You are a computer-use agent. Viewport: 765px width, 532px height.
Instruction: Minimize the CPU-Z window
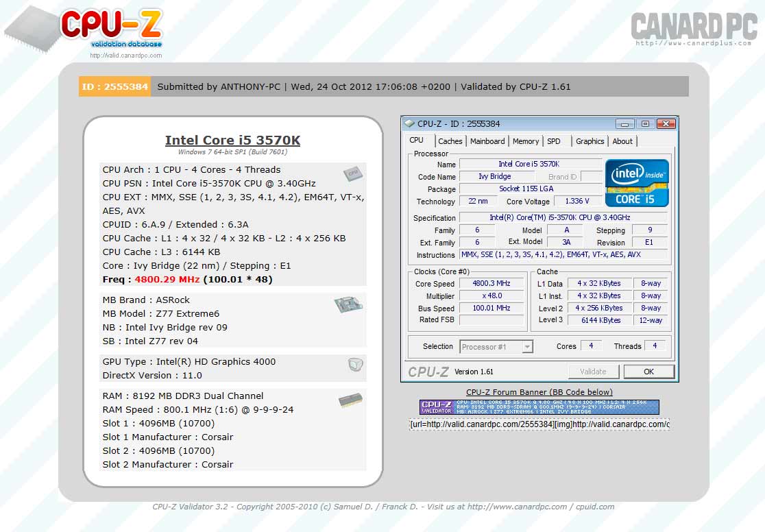coord(624,124)
